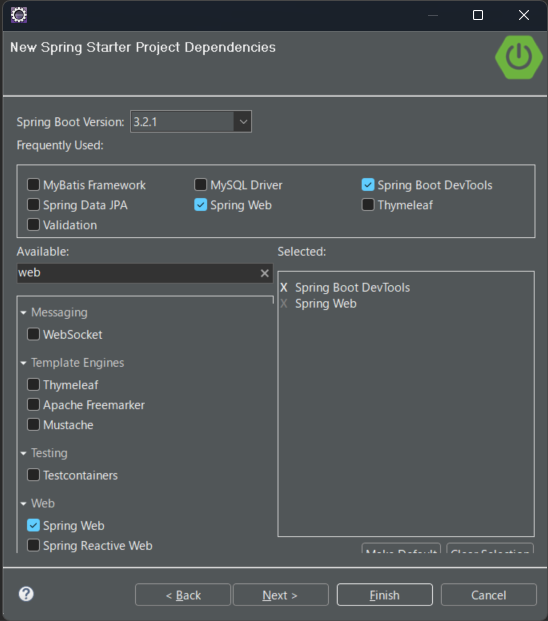Collapse the Testing category
This screenshot has height=621, width=548.
pyautogui.click(x=23, y=453)
